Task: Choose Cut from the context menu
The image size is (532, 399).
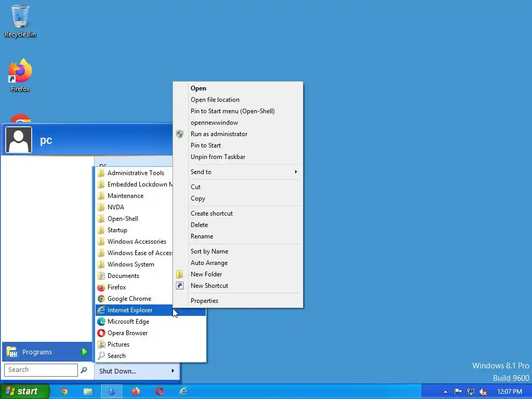Action: click(x=238, y=187)
